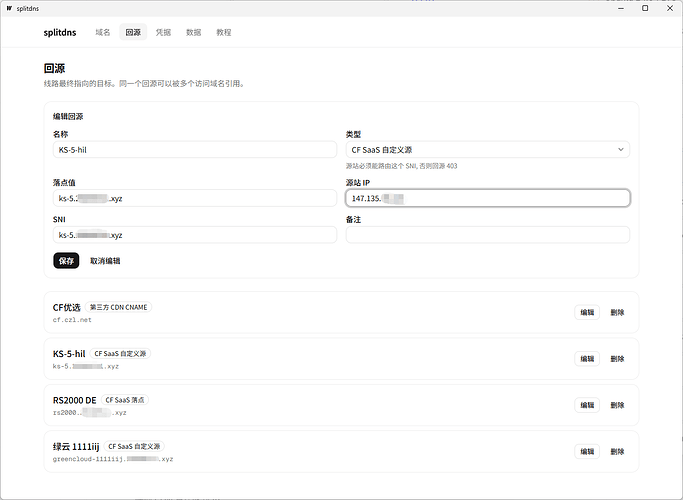Focus the 源站 IP input field

[x=488, y=198]
